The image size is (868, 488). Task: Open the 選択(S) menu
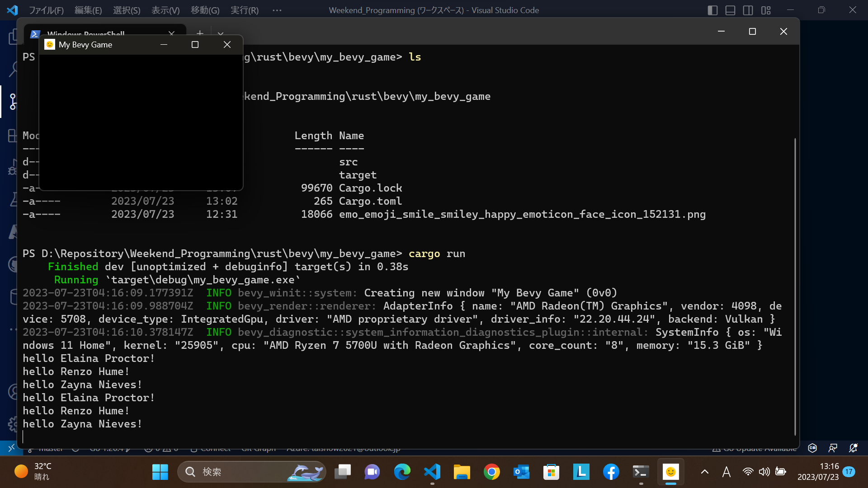click(x=127, y=10)
